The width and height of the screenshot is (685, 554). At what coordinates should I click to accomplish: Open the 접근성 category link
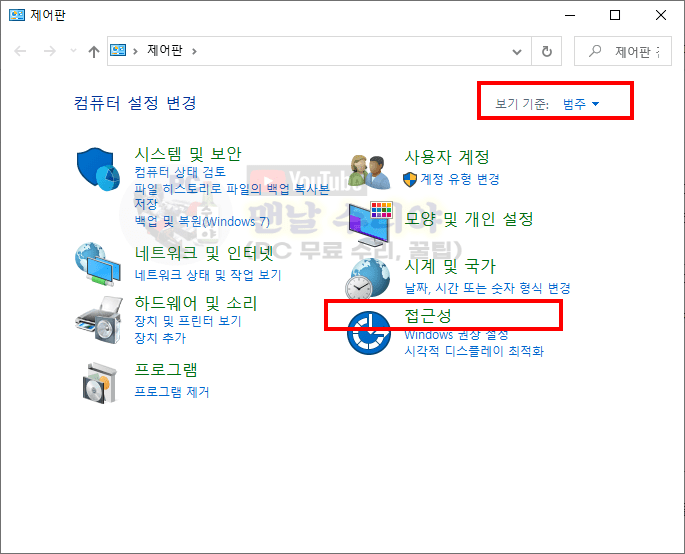pyautogui.click(x=428, y=315)
